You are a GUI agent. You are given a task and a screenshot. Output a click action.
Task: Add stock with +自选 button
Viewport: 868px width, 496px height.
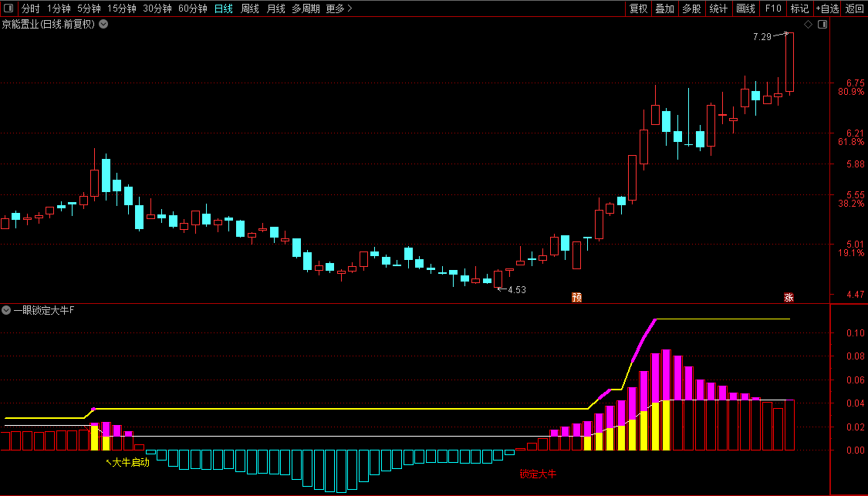click(827, 8)
